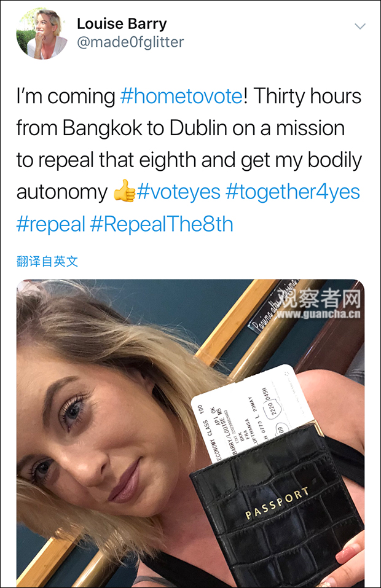This screenshot has height=588, width=381.
Task: Open the #hometovote hashtag
Action: [181, 96]
